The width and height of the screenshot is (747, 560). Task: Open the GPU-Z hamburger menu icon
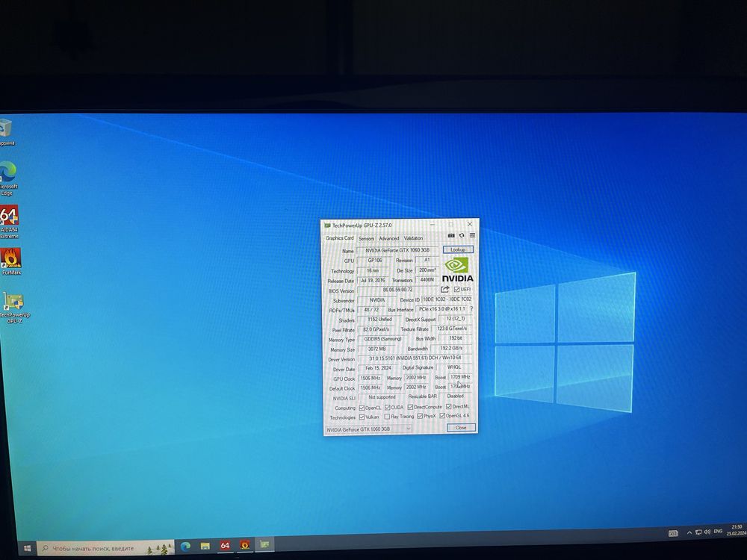coord(472,235)
